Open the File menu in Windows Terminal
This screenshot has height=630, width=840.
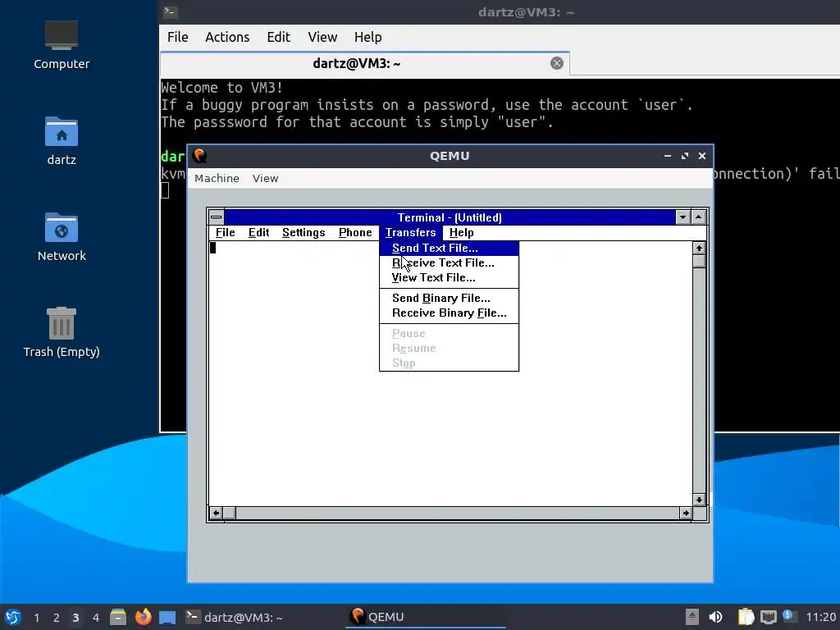pyautogui.click(x=225, y=232)
